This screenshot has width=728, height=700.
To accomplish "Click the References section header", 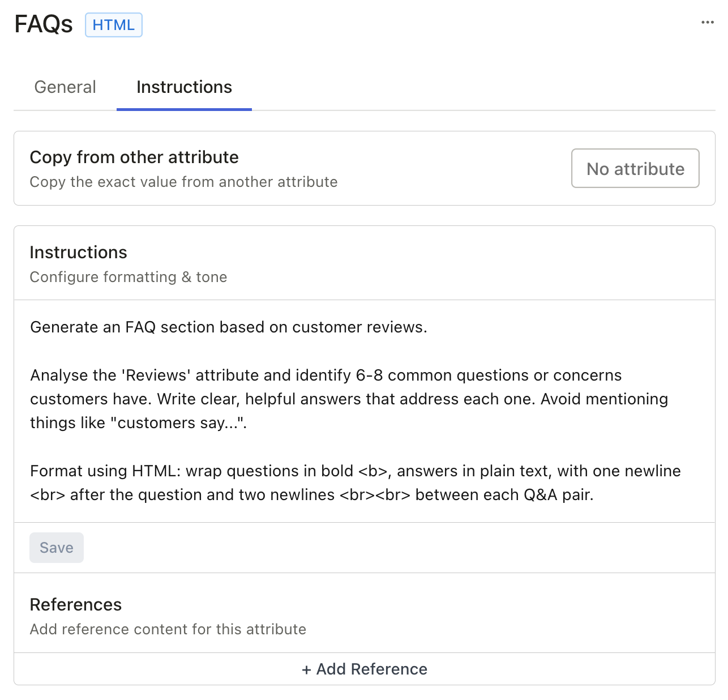I will (x=76, y=605).
